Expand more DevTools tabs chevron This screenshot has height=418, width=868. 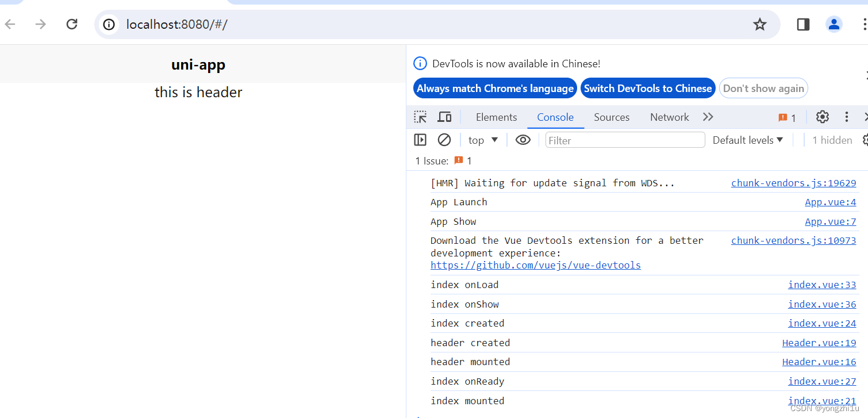coord(708,117)
